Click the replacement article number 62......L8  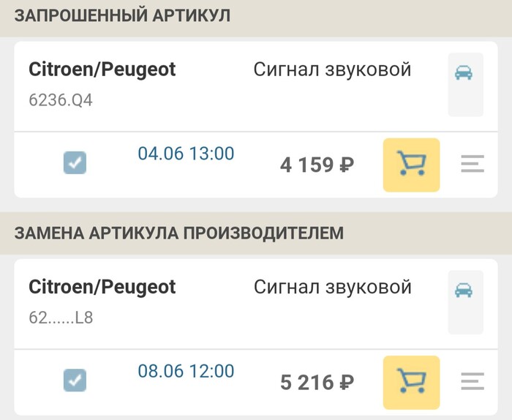point(61,318)
